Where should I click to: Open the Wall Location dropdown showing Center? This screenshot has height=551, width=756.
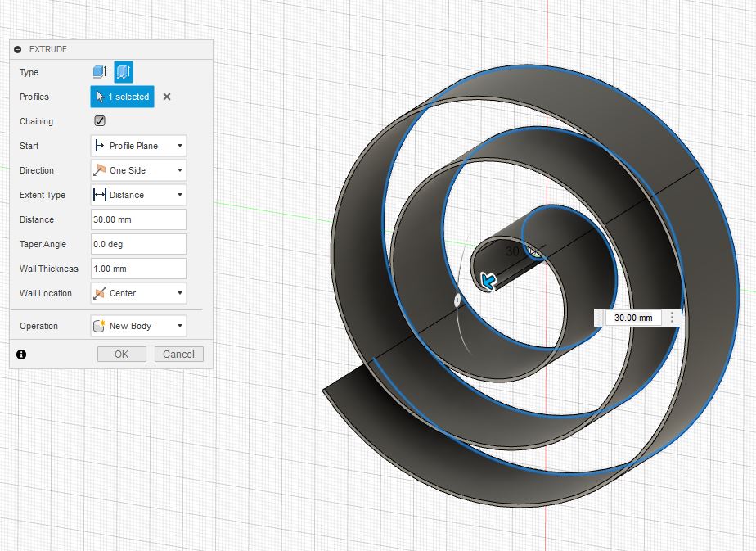click(x=138, y=293)
